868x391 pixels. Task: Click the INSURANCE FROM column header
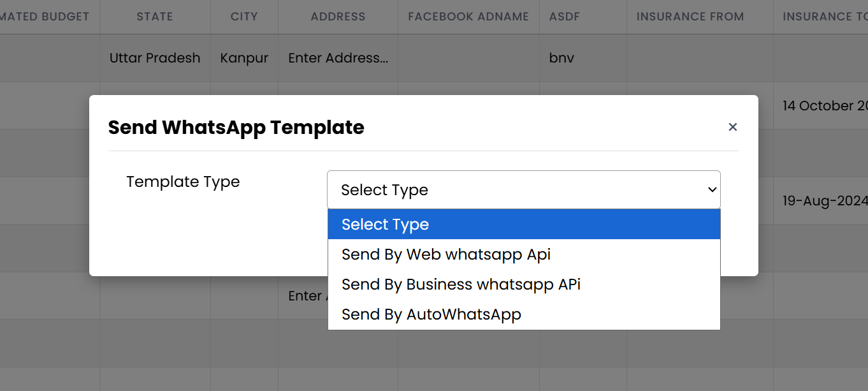[x=690, y=17]
